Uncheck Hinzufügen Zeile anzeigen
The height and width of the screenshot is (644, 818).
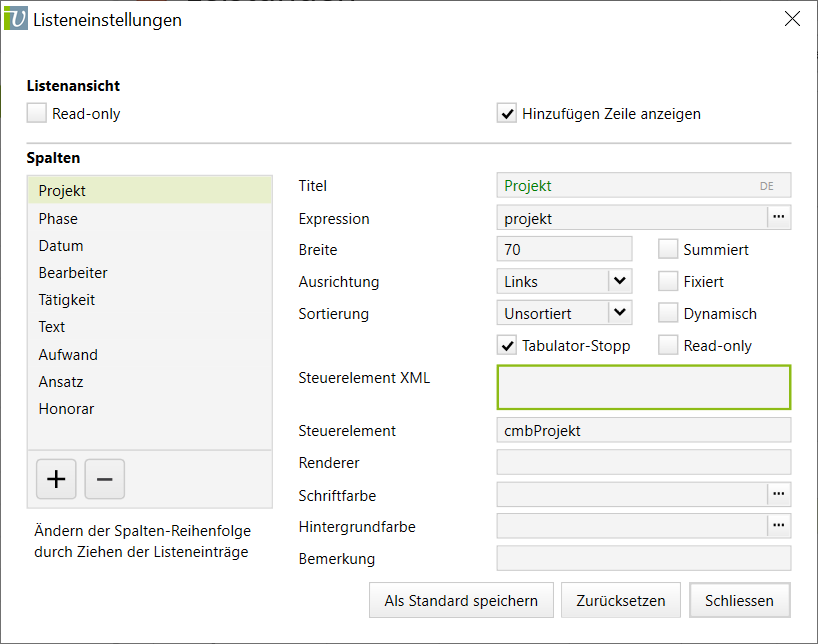coord(507,113)
